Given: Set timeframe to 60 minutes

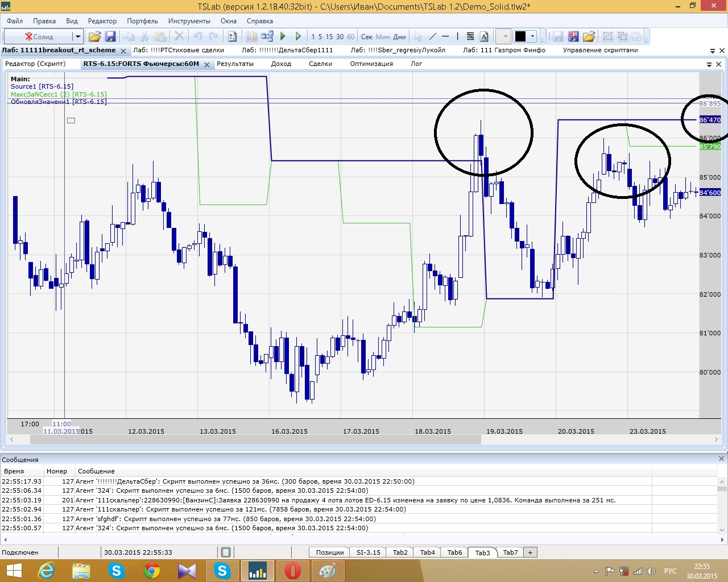Looking at the screenshot, I should click(350, 36).
